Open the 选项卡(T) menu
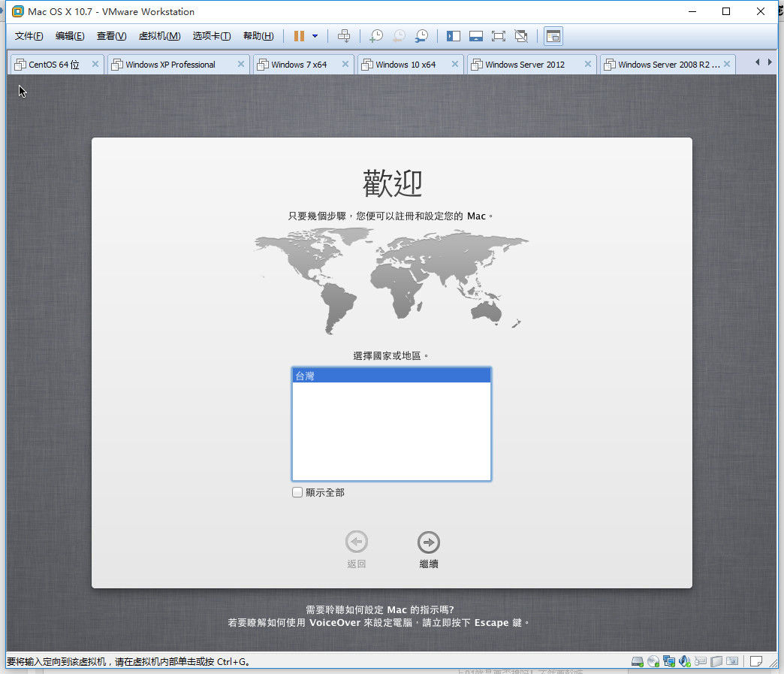784x674 pixels. [x=212, y=36]
